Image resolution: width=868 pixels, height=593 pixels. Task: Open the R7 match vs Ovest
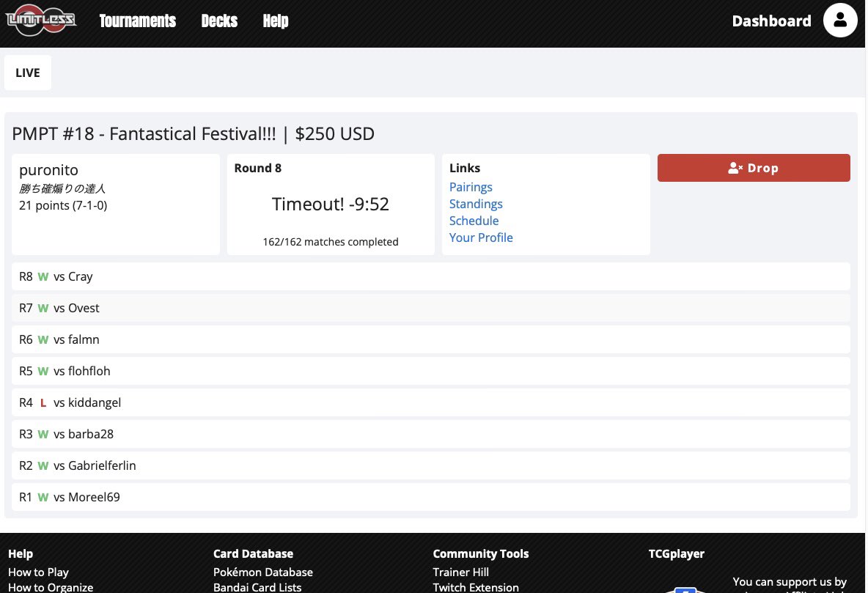(x=430, y=308)
